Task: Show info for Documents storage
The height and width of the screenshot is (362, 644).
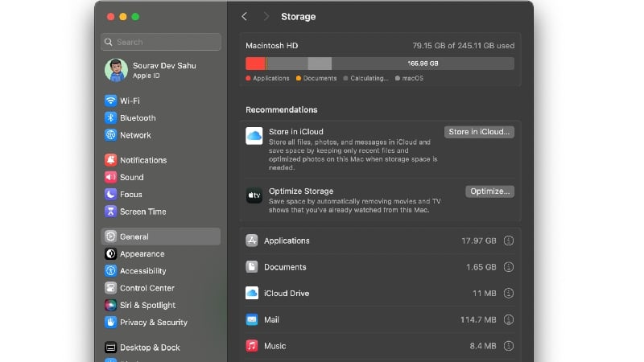Action: (x=509, y=267)
